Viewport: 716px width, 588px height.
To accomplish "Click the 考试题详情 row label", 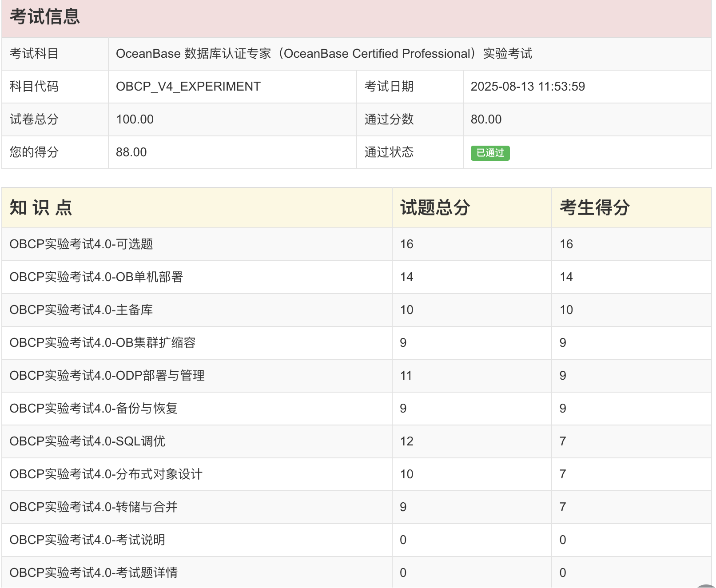I will [93, 573].
